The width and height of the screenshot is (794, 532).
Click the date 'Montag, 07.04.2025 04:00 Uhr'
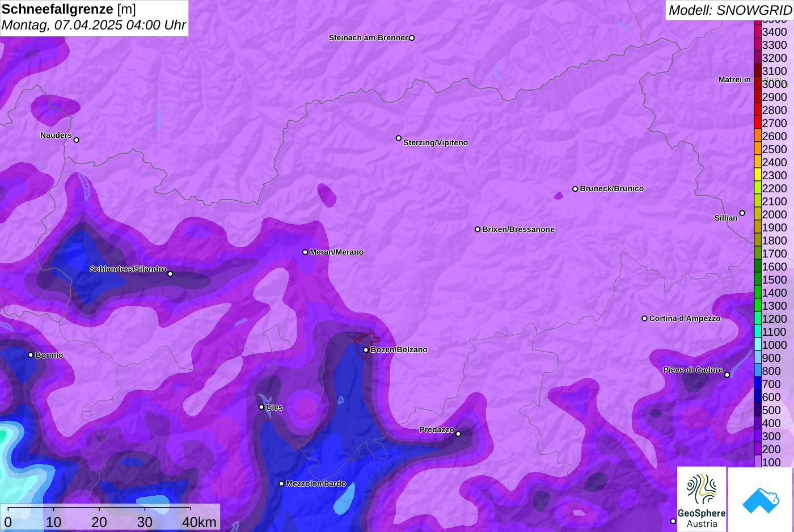tap(94, 25)
